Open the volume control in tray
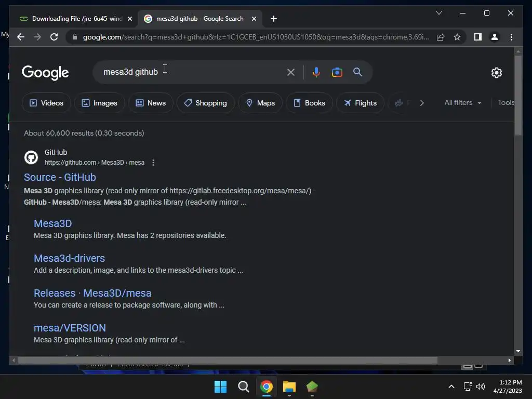This screenshot has width=532, height=399. click(x=481, y=387)
